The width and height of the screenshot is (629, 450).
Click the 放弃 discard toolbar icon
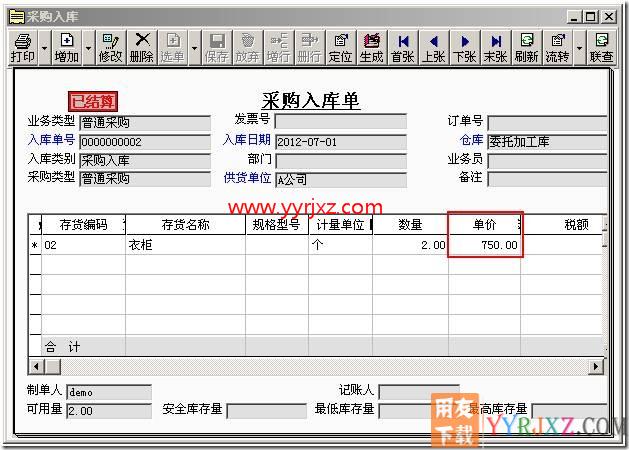point(248,48)
